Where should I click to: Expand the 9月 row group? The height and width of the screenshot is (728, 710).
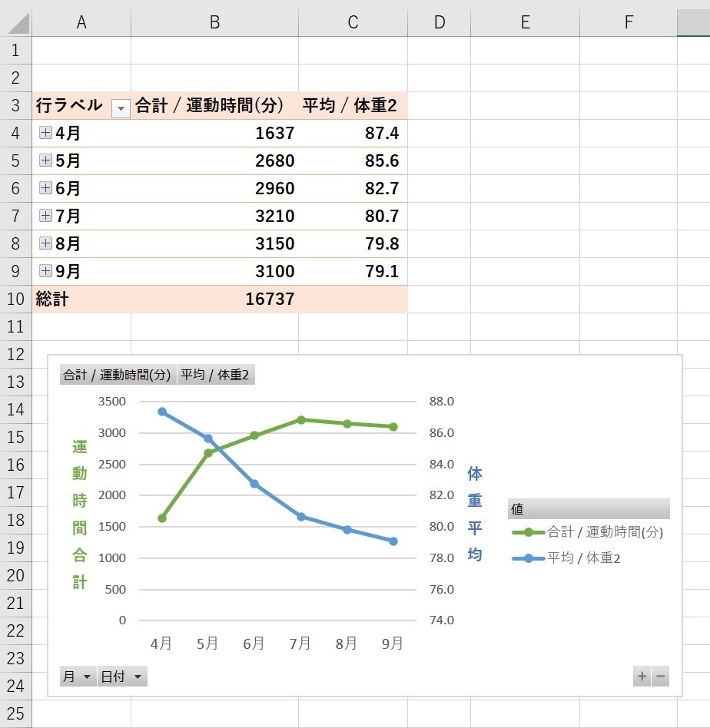coord(45,270)
